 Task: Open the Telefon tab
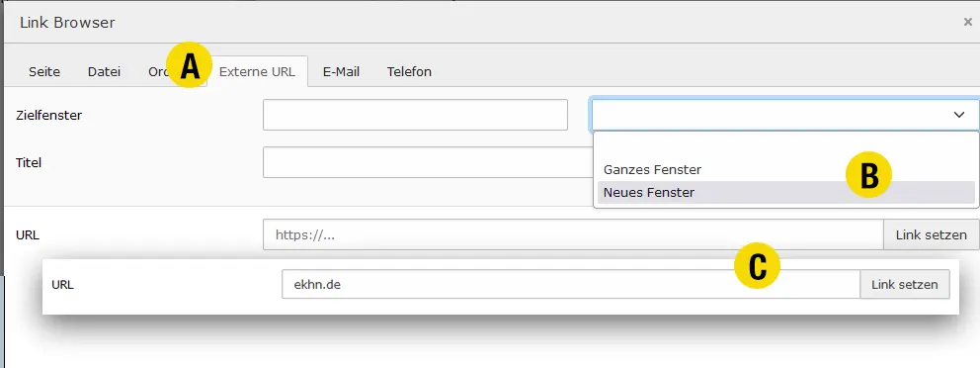click(x=409, y=71)
